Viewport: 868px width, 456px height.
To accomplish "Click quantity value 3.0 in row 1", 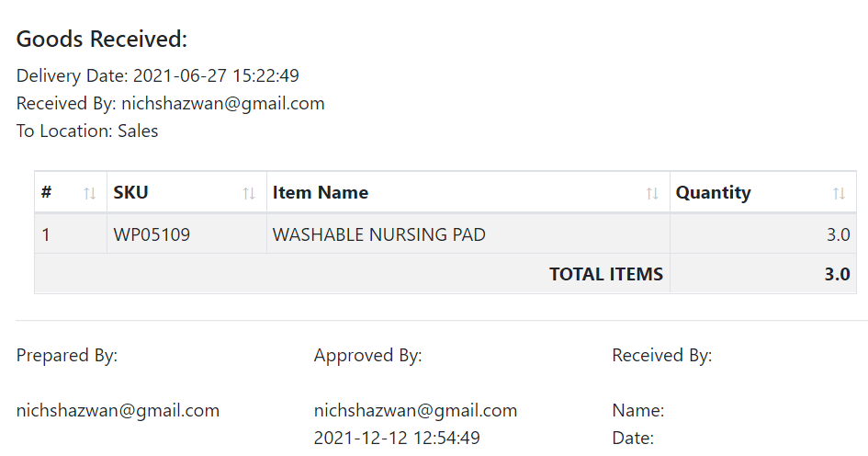I will [838, 235].
